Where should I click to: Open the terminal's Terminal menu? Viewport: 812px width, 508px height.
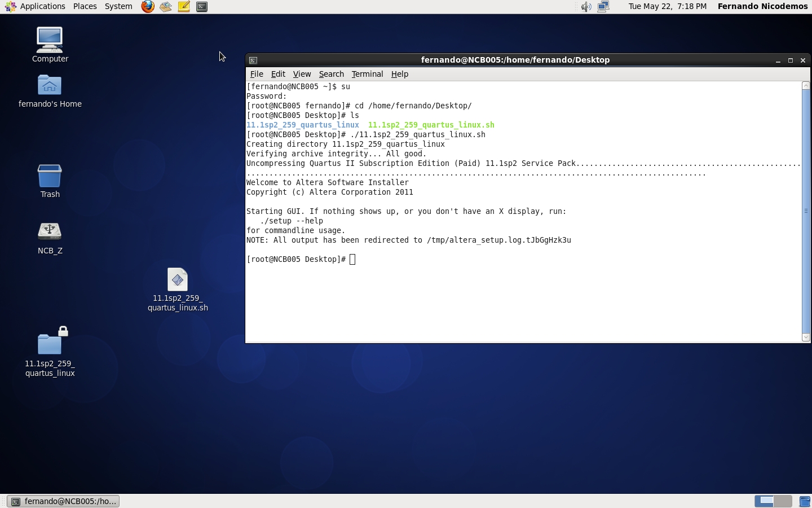[367, 74]
